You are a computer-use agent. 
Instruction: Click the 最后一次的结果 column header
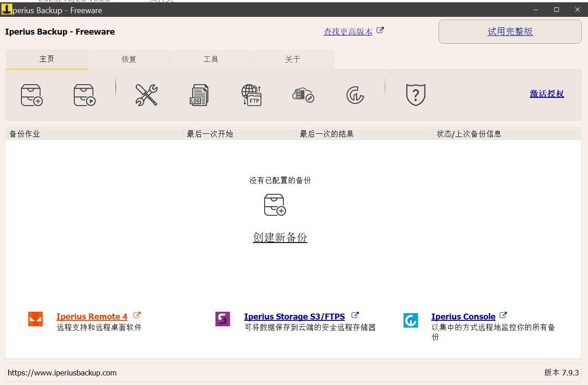(x=364, y=134)
